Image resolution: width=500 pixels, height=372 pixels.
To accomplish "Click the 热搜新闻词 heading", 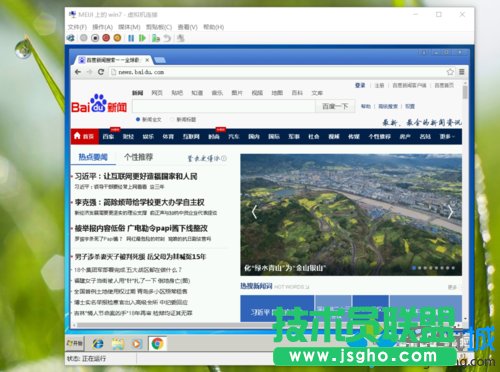I will coord(256,286).
